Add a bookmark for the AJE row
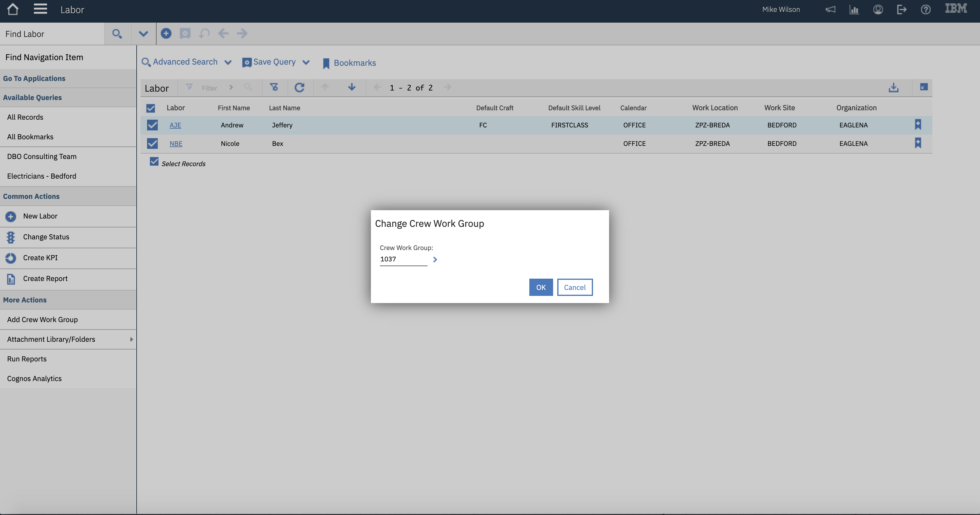 [917, 124]
